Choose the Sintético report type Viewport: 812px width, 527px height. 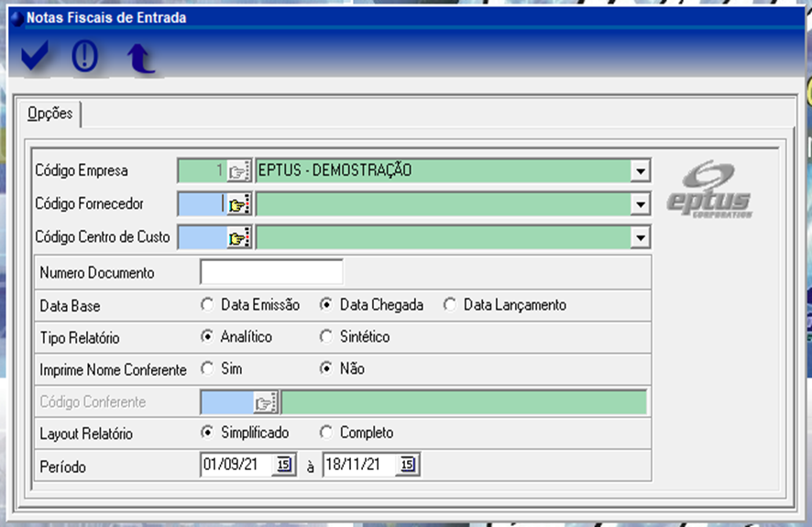(x=326, y=336)
